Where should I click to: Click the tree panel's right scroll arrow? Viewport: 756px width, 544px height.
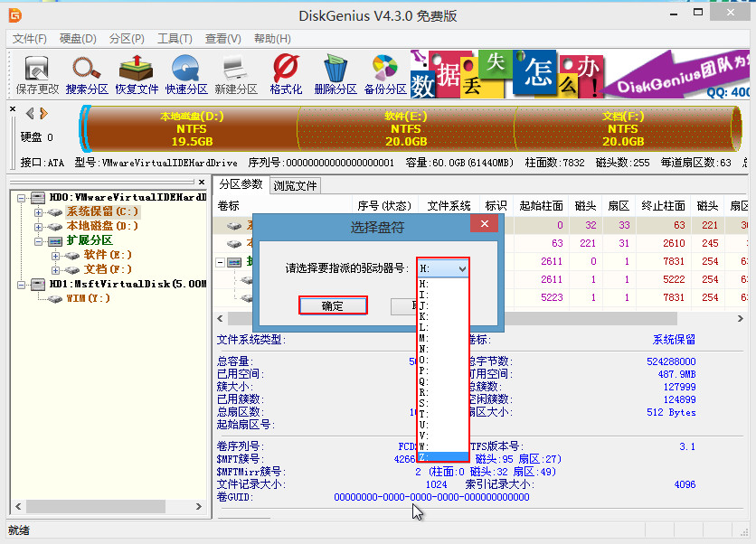pyautogui.click(x=199, y=506)
